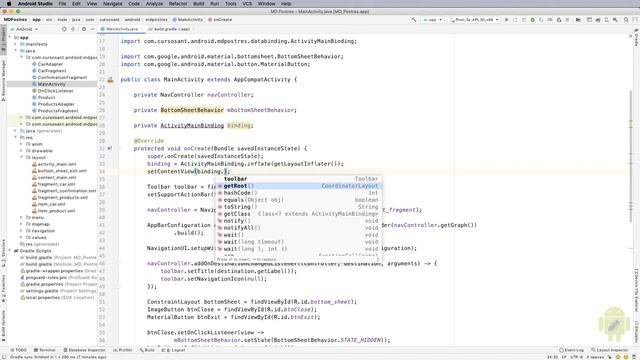Open Project panel settings gear
The image size is (640, 360).
pos(84,29)
